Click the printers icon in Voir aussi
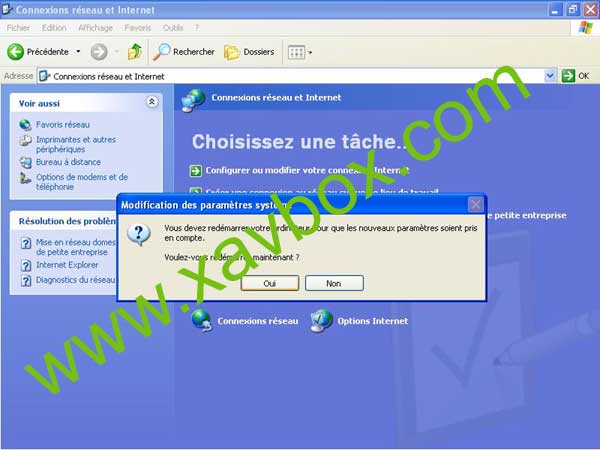Image resolution: width=600 pixels, height=450 pixels. 25,140
